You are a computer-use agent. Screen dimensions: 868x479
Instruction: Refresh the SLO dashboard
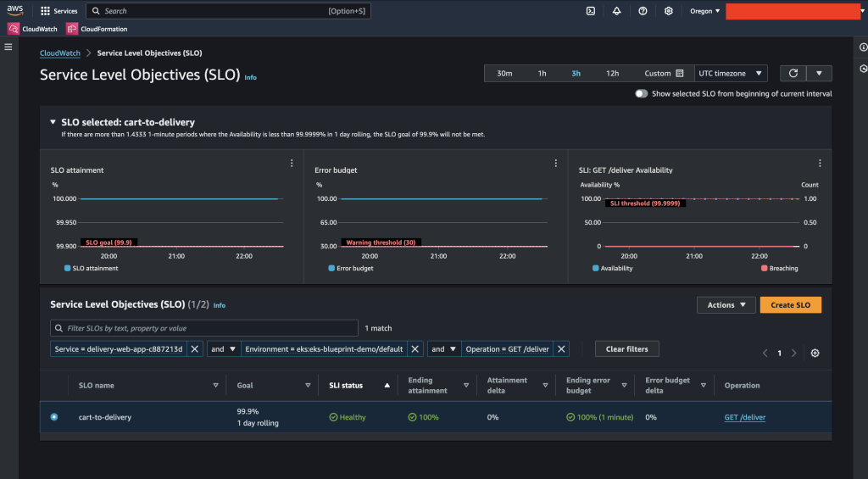click(793, 73)
